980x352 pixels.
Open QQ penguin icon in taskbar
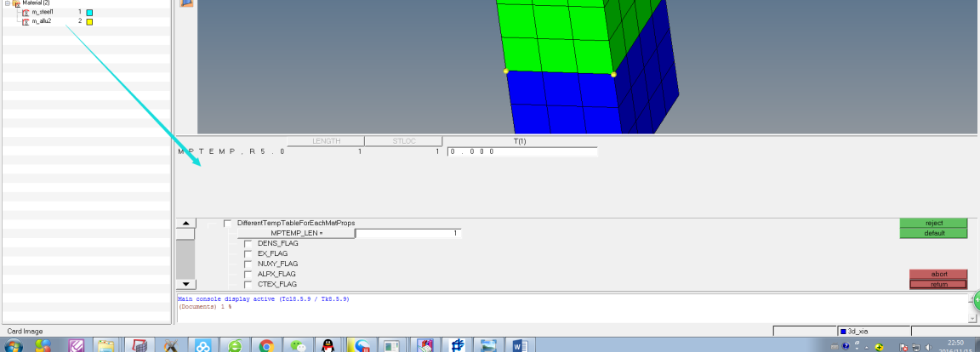(x=328, y=345)
